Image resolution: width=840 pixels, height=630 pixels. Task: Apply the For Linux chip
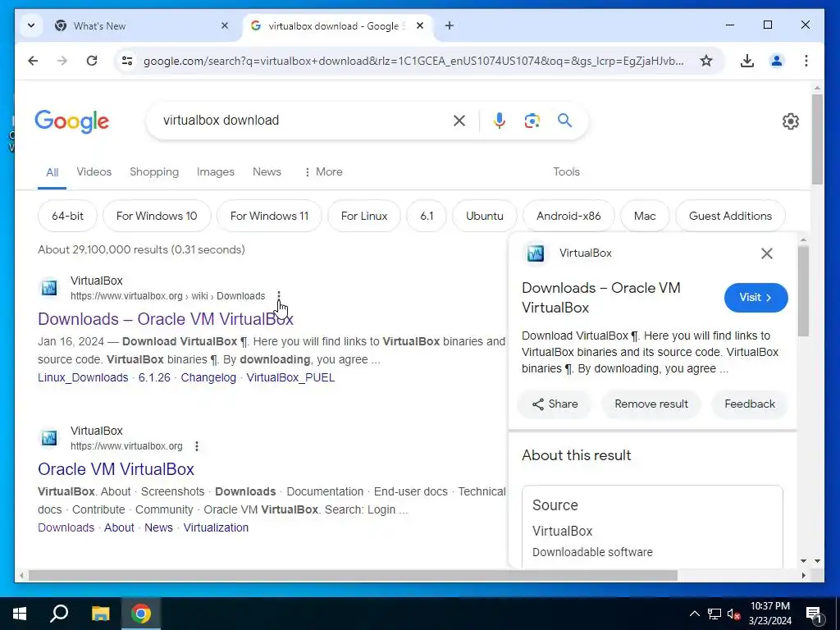pyautogui.click(x=364, y=216)
